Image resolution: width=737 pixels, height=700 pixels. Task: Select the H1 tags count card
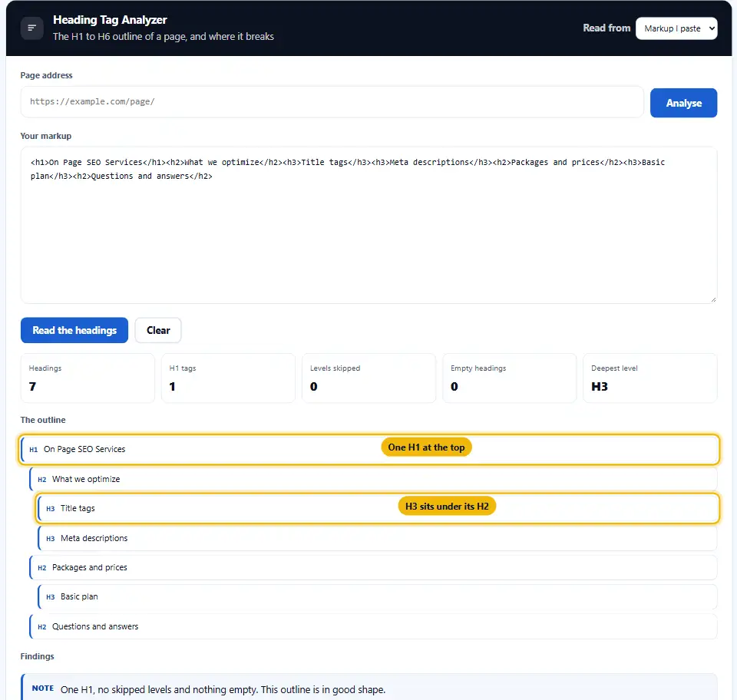pos(228,378)
